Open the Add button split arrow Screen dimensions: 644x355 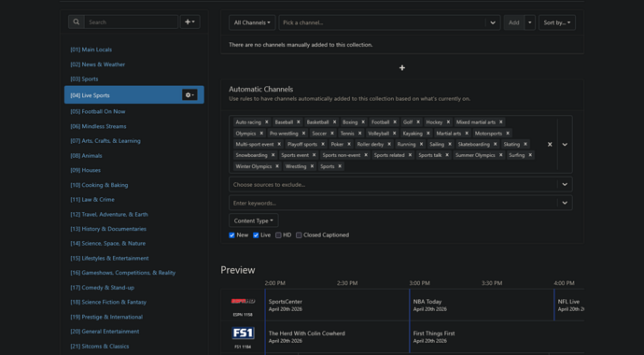tap(530, 22)
